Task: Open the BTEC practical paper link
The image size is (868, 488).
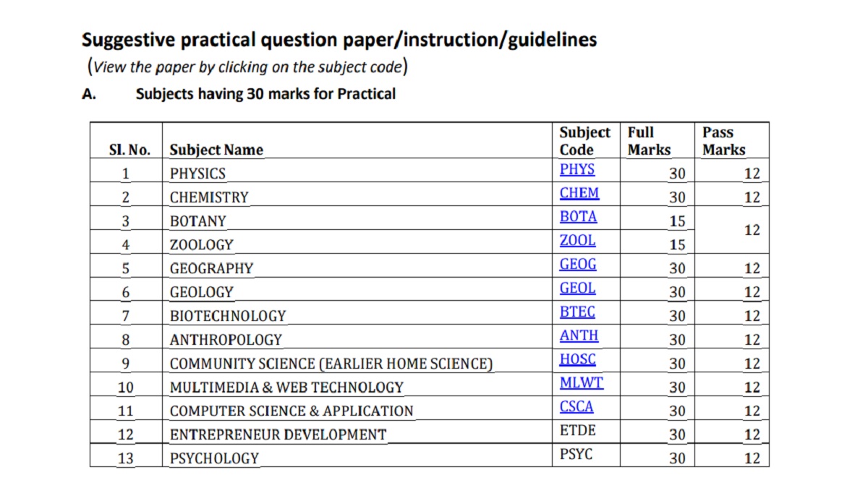Action: pos(577,312)
